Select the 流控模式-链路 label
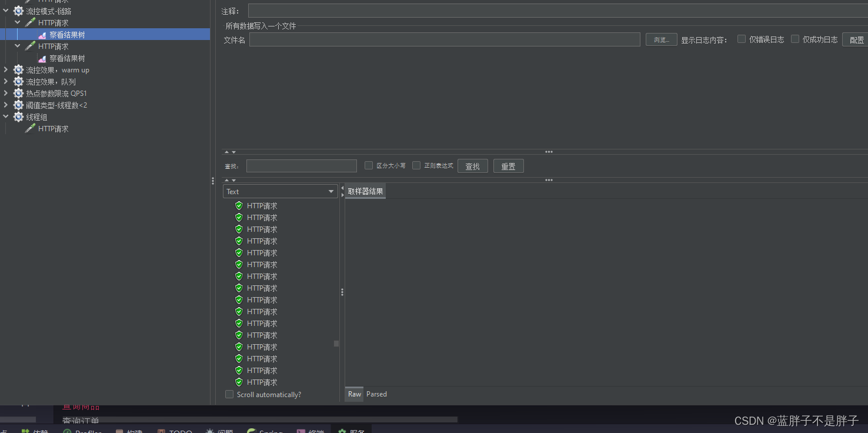868x433 pixels. [49, 11]
